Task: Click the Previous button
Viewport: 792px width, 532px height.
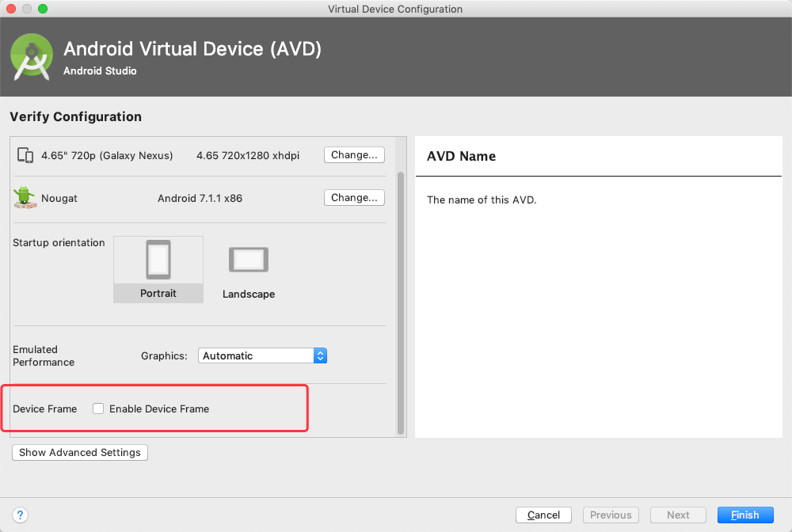Action: tap(611, 515)
